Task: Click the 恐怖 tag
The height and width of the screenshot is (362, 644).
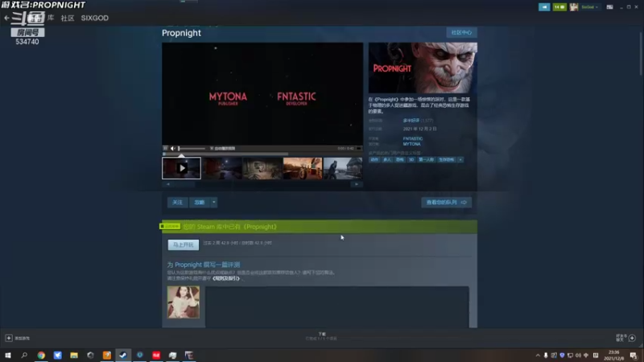Action: tap(399, 159)
